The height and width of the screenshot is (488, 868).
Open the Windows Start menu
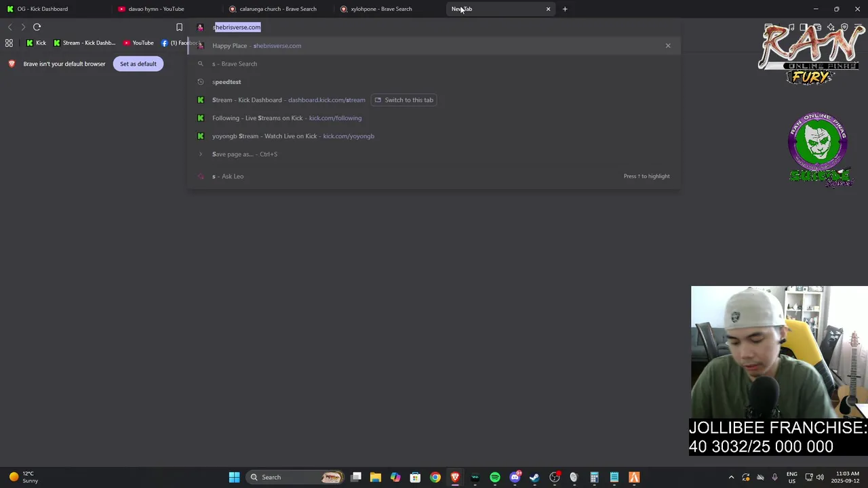point(234,477)
